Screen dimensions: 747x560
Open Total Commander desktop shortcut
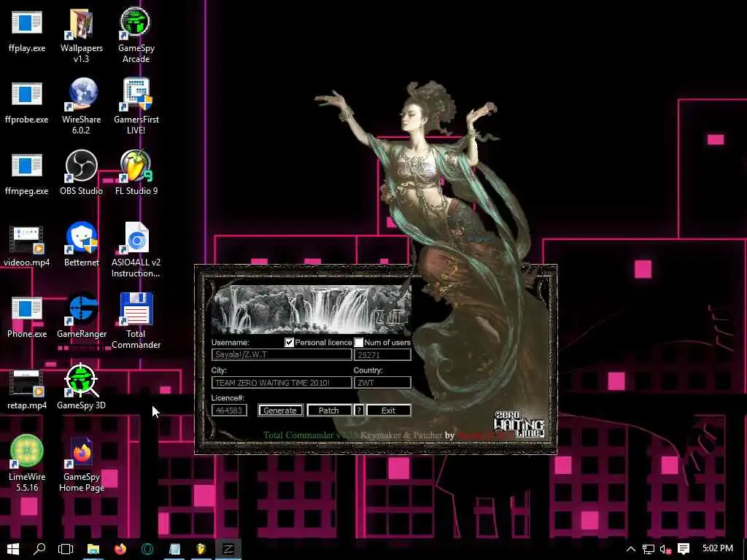[x=136, y=321]
